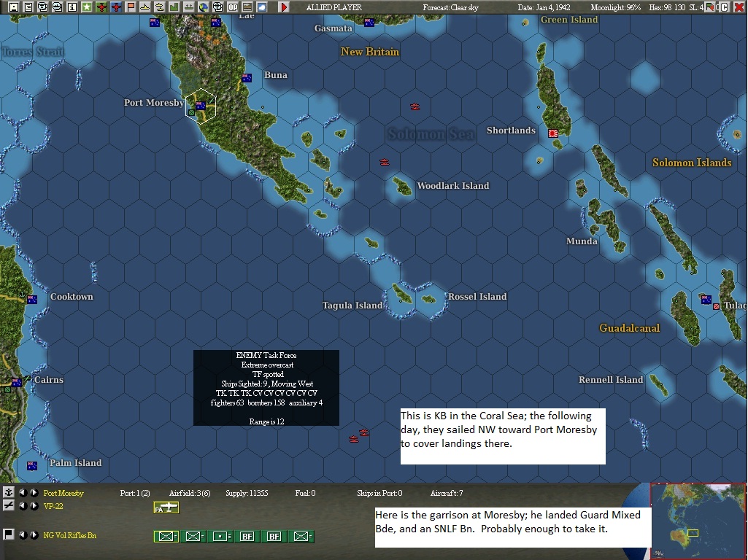Click the double yellow ships icon
748x560 pixels.
[x=159, y=7]
